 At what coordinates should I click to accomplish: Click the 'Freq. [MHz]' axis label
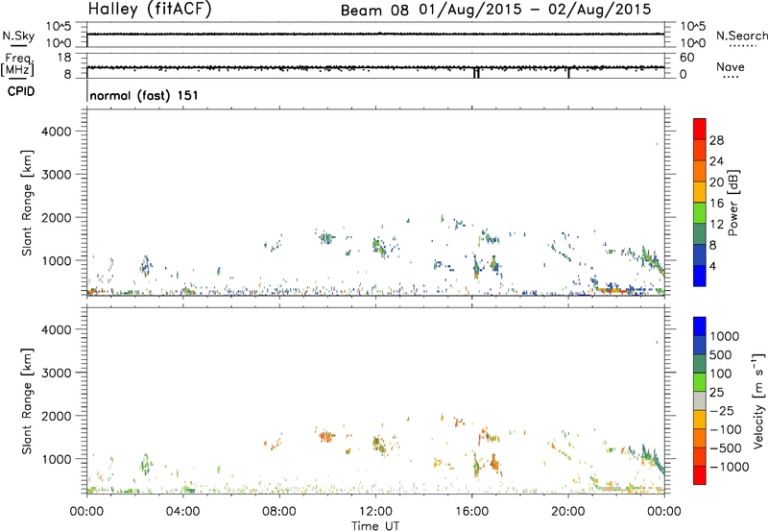pyautogui.click(x=18, y=64)
